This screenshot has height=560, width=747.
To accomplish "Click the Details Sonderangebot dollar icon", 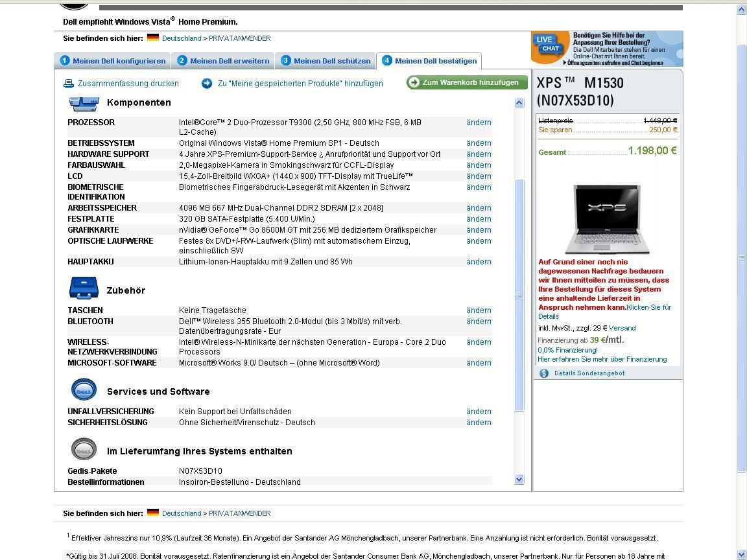I will (x=544, y=373).
